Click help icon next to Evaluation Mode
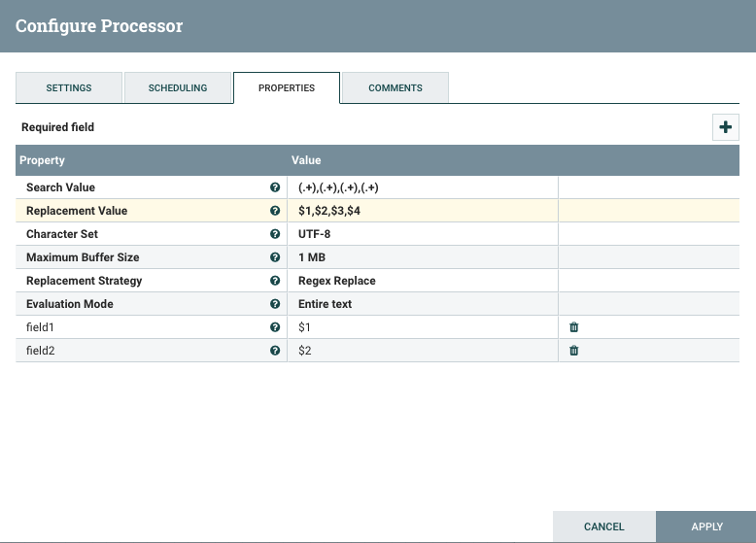The image size is (756, 543). coord(275,304)
